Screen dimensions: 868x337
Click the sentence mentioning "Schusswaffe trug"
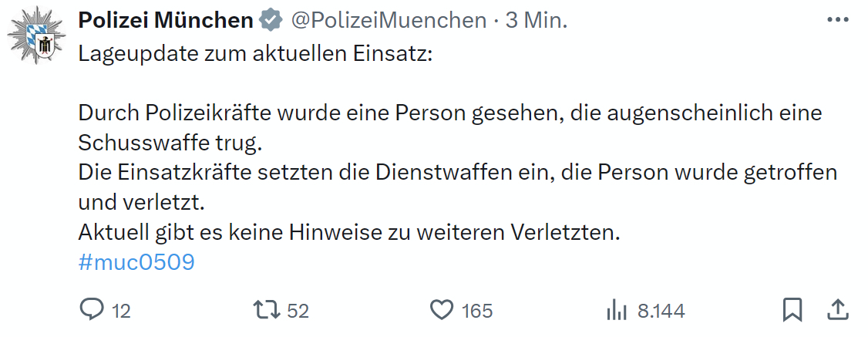pyautogui.click(x=170, y=142)
